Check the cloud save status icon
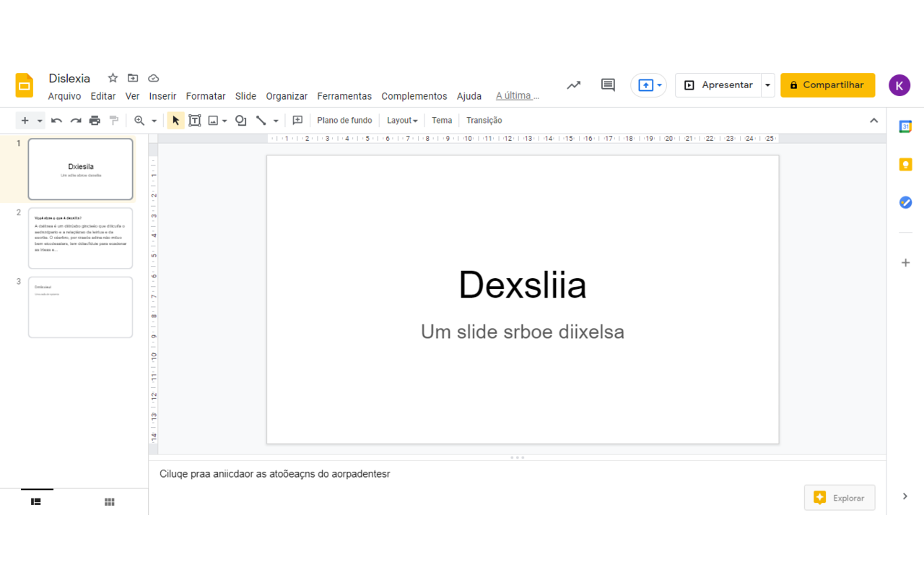The image size is (924, 578). click(x=153, y=78)
